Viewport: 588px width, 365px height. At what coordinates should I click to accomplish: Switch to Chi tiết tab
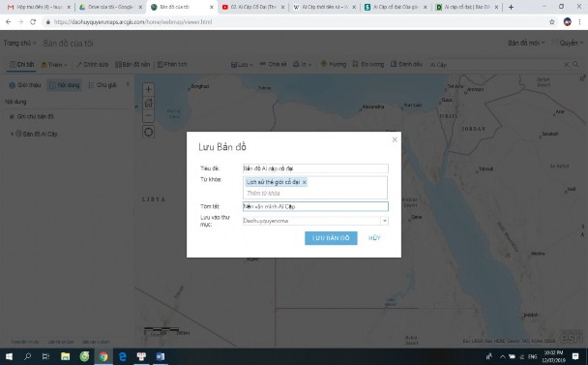[21, 64]
